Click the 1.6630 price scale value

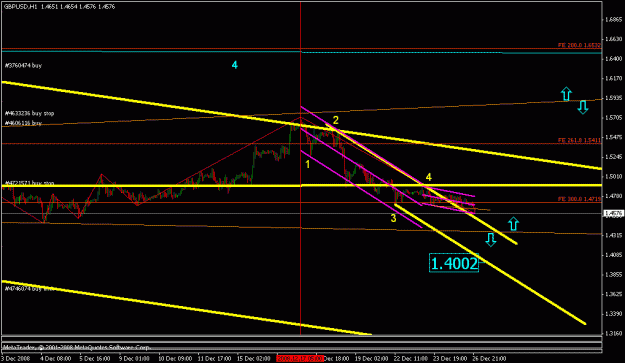614,39
